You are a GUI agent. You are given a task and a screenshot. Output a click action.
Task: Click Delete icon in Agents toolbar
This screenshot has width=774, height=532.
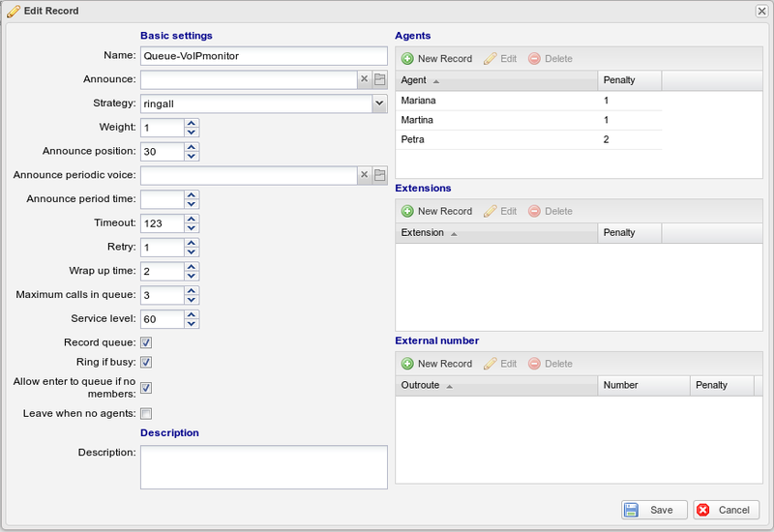coord(534,59)
